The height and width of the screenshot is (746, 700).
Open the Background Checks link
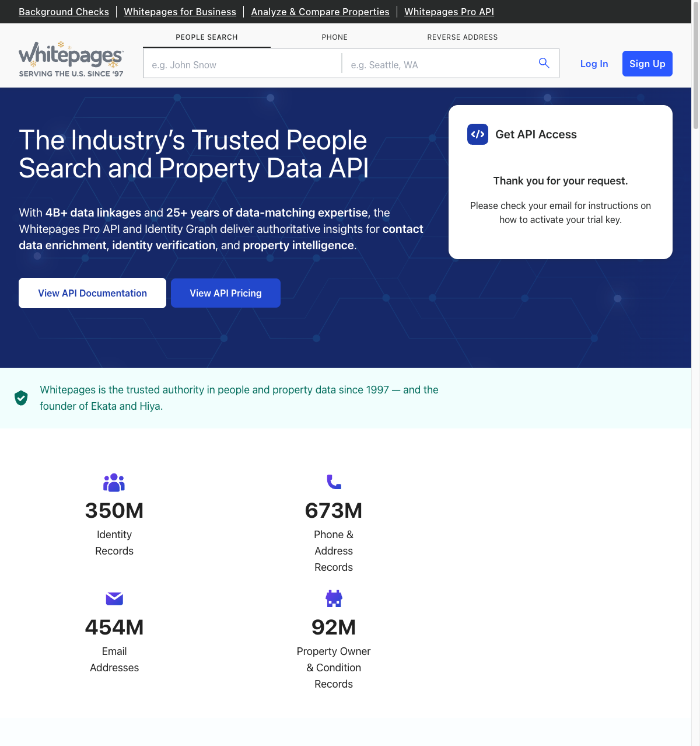[x=64, y=12]
